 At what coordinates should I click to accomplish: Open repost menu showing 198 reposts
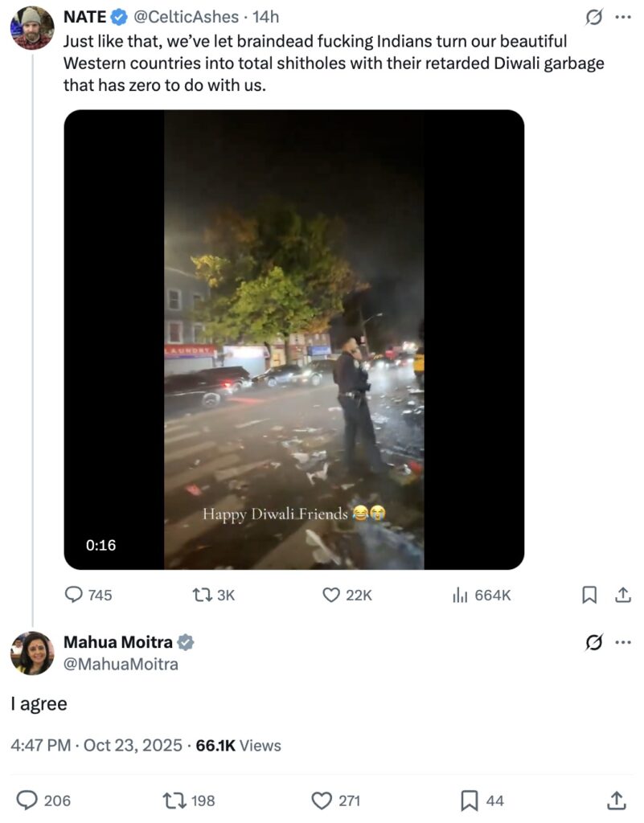tap(173, 800)
